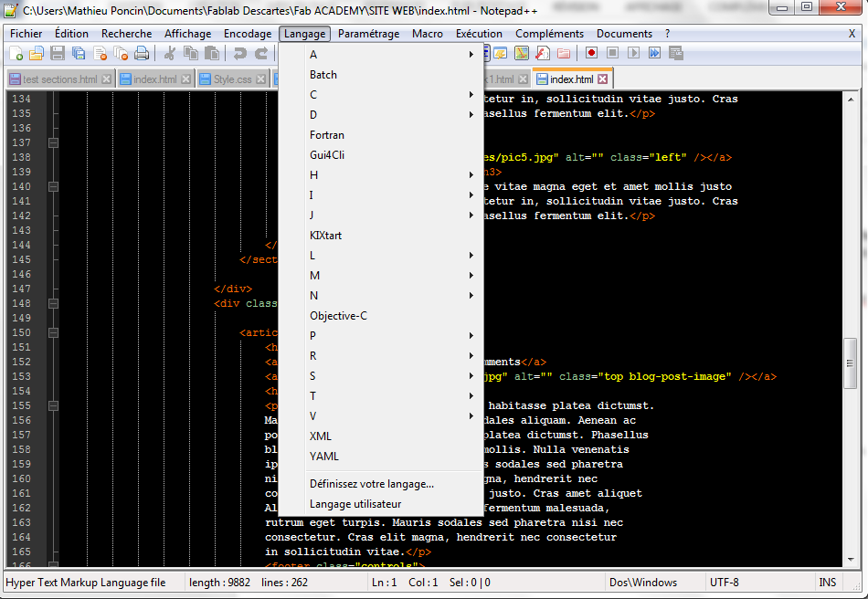Select the KIXtart language entry
The height and width of the screenshot is (599, 868).
tap(381, 235)
